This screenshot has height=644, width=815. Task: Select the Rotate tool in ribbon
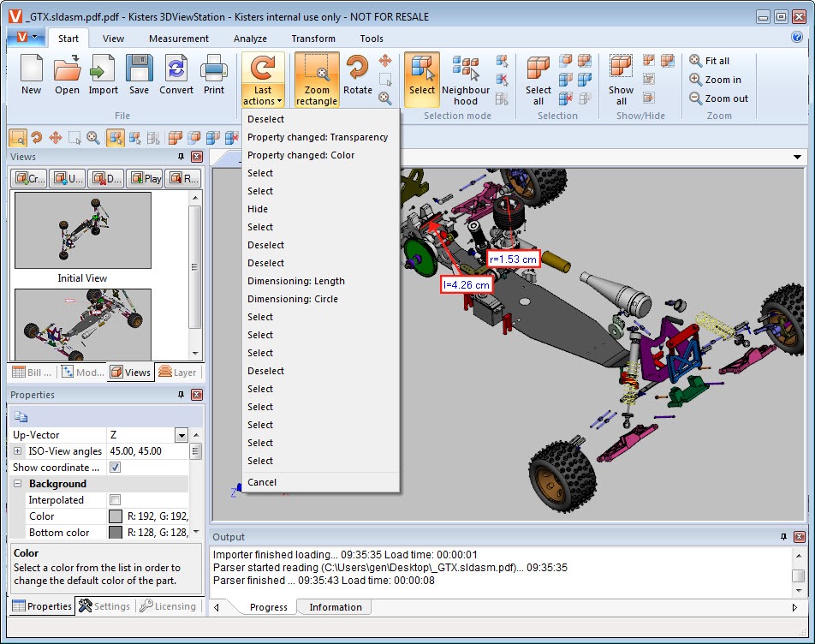click(x=358, y=75)
